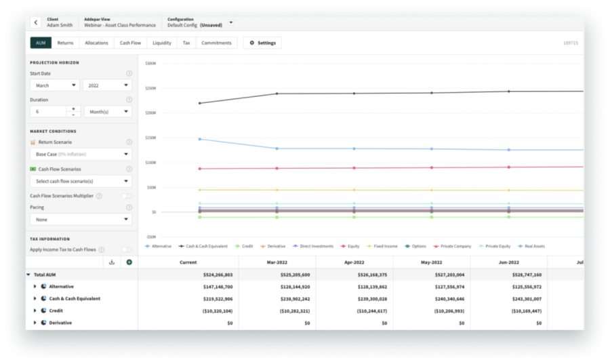Screen dimensions: 610x364
Task: Click the Configuration dropdown arrow button
Action: coord(231,22)
